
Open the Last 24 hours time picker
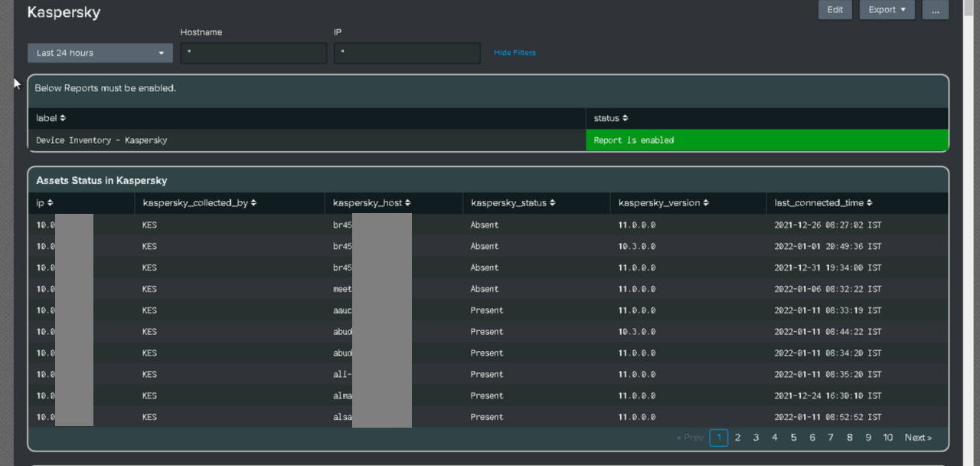100,53
